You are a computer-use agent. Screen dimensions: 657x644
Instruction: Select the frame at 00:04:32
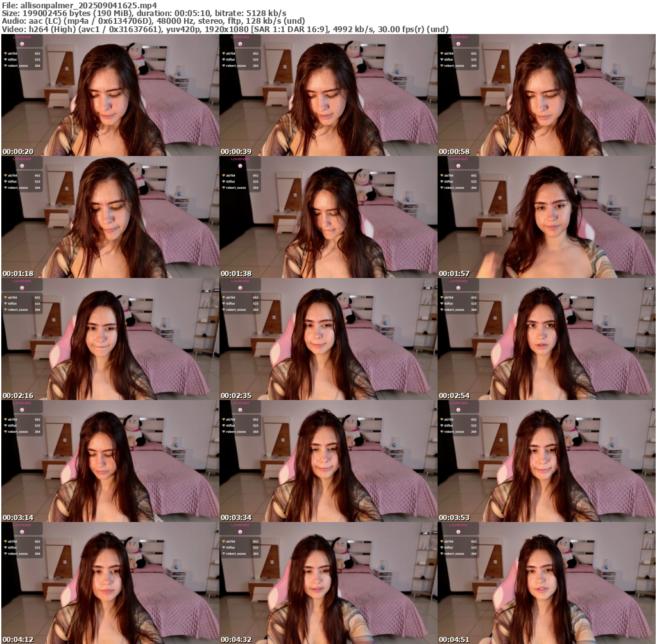(328, 583)
